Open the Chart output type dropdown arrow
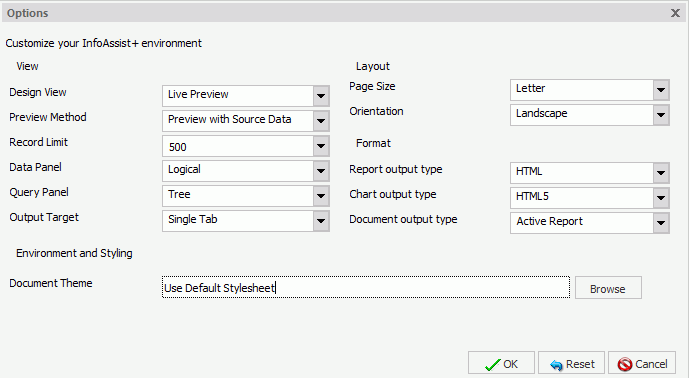This screenshot has width=689, height=378. coord(661,198)
